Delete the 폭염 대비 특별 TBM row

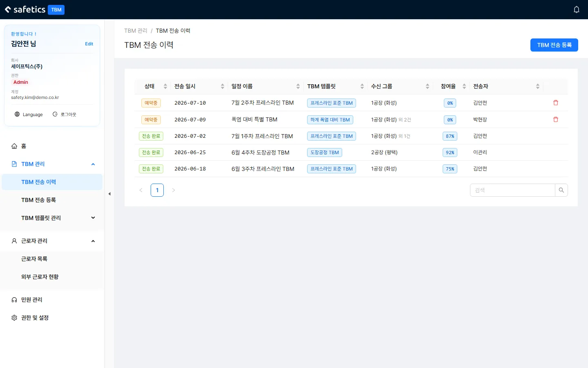556,119
